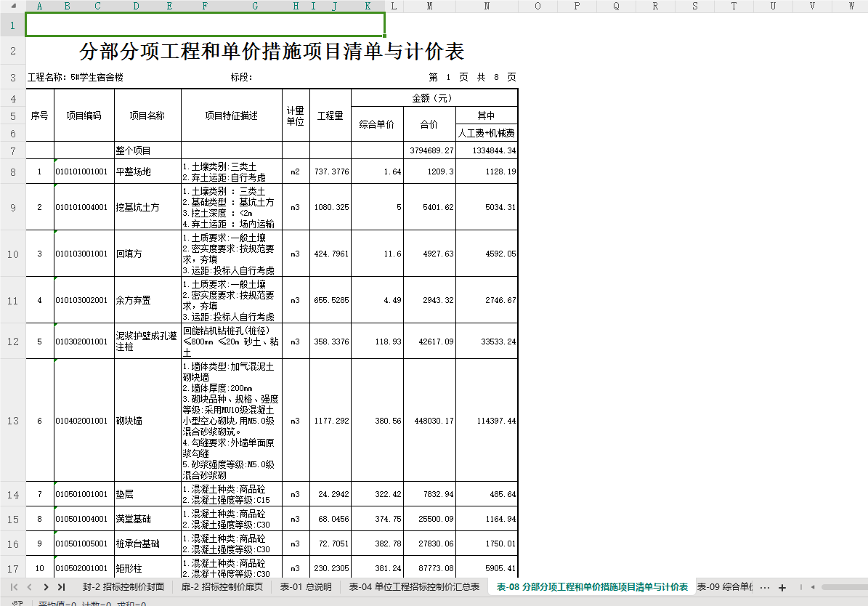The width and height of the screenshot is (868, 606).
Task: Select the 整个项目 cell
Action: pos(147,150)
